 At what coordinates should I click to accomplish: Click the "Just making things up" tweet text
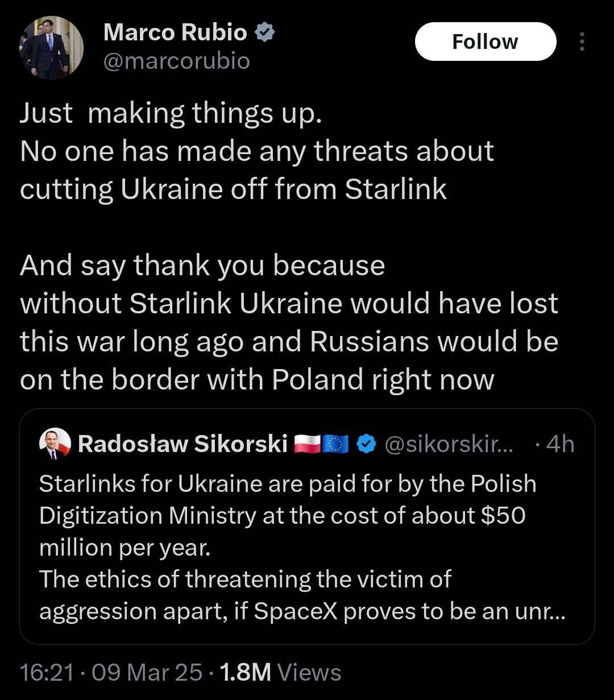point(171,113)
